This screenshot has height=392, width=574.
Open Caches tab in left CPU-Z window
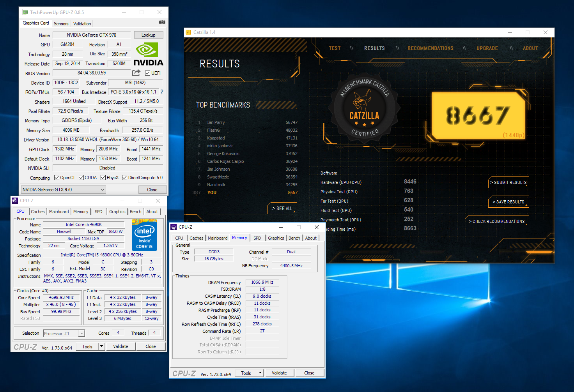point(38,212)
